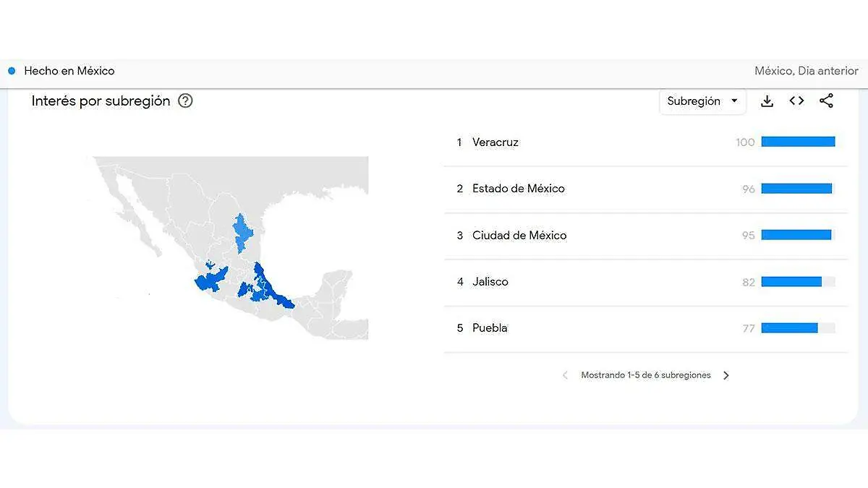Click the previous page arrow for subregions
868x488 pixels.
565,374
